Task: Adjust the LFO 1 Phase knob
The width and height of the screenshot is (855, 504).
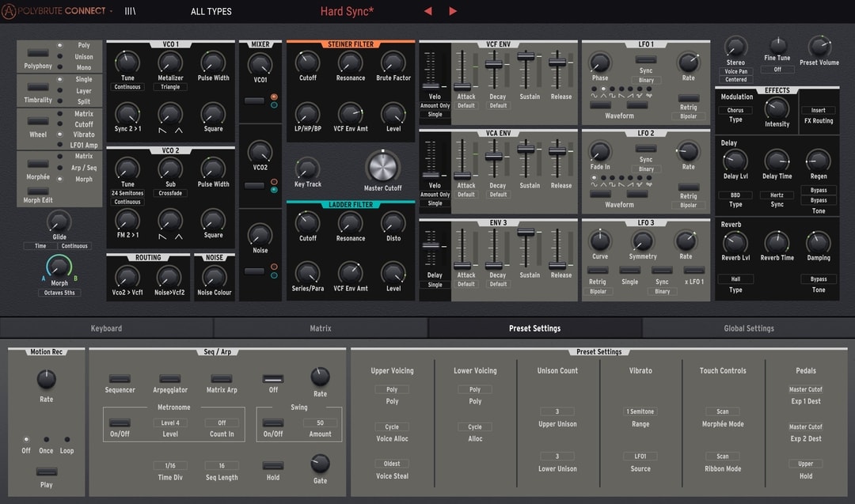Action: pos(600,63)
